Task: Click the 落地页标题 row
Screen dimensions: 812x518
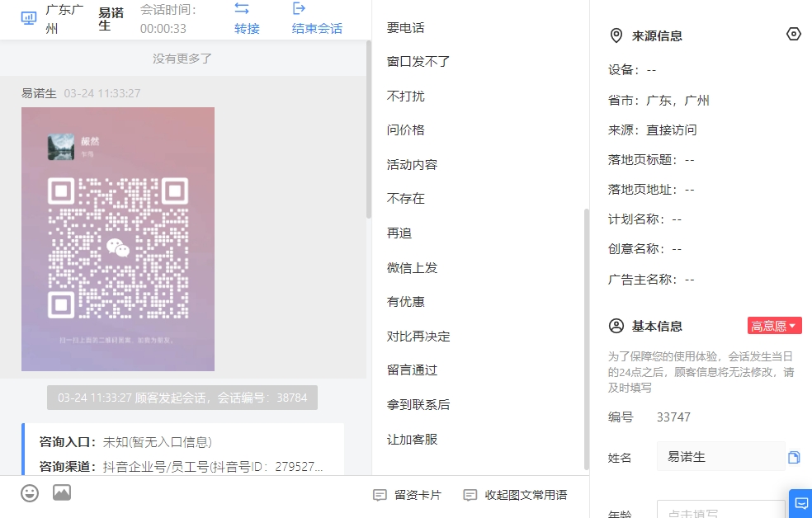Action: click(651, 160)
